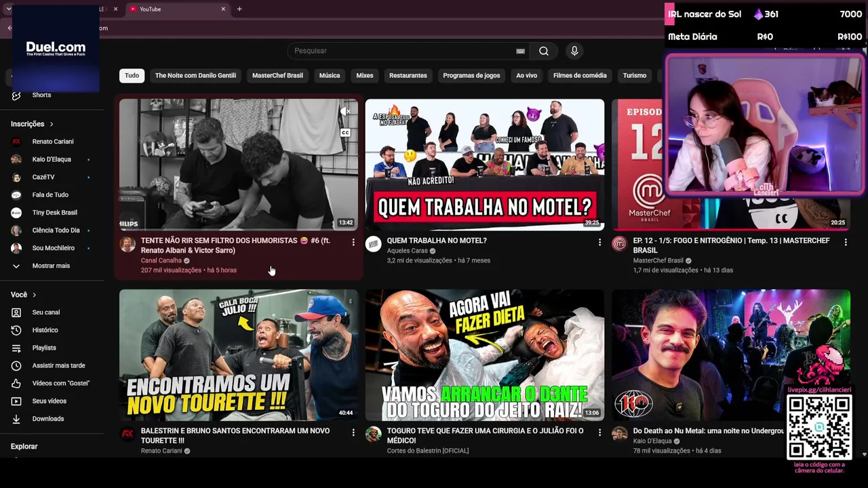The width and height of the screenshot is (868, 488).
Task: Select the Mixes filter chip
Action: click(x=365, y=75)
